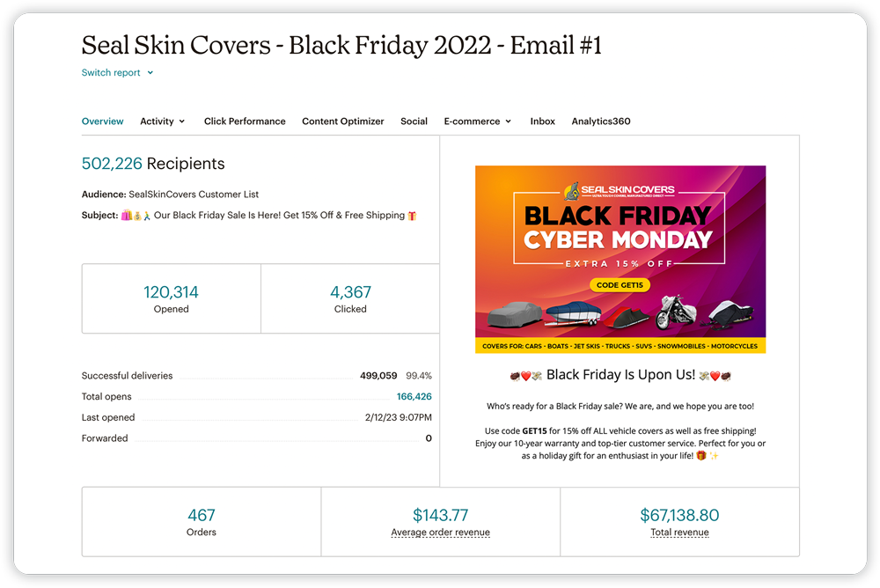Open the Switch report dropdown
880x588 pixels.
tap(111, 72)
